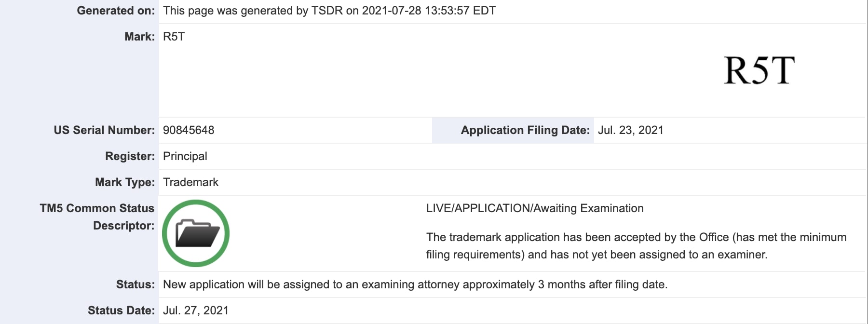The width and height of the screenshot is (868, 324).
Task: Click the Register label
Action: (130, 156)
